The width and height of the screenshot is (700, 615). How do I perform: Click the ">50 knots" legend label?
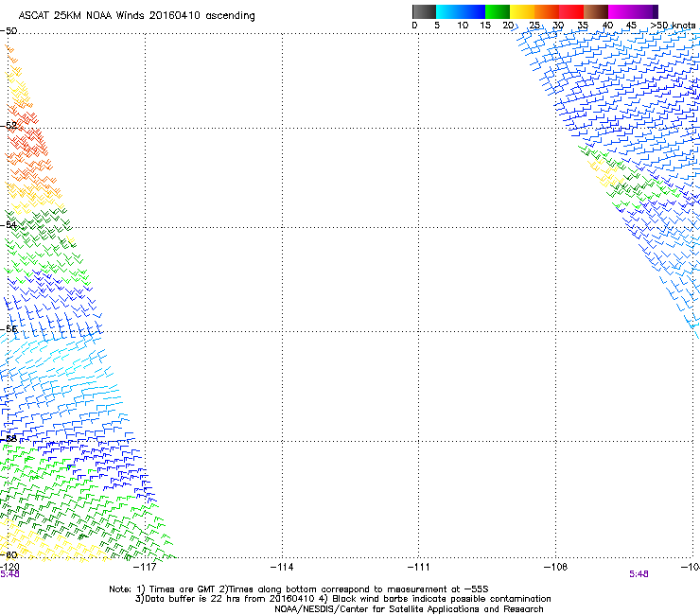tap(673, 26)
